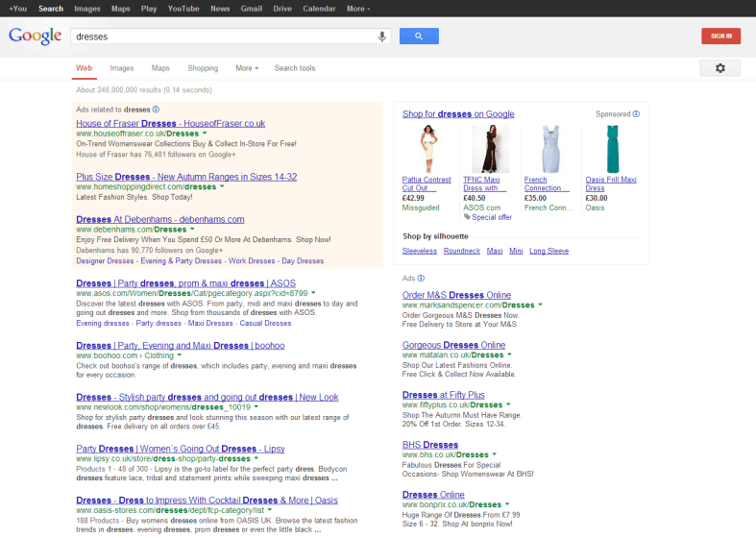Switch to the Maps search tab
This screenshot has height=538, width=756.
[160, 68]
